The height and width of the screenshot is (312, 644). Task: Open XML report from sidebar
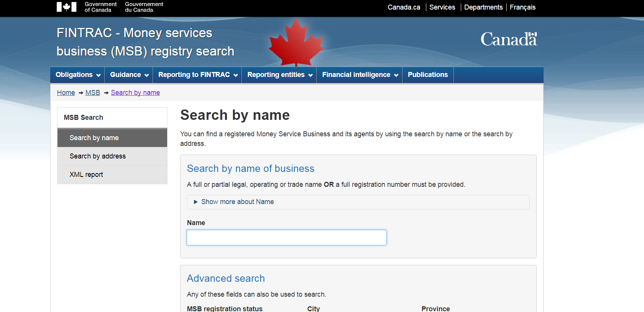coord(86,175)
